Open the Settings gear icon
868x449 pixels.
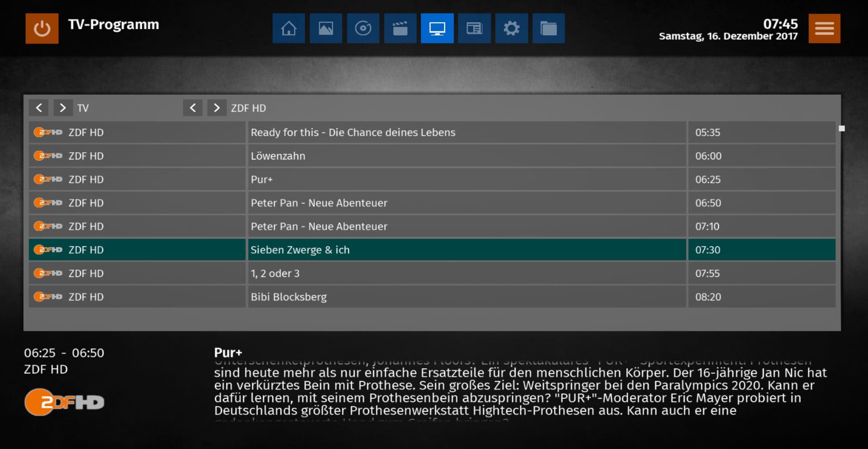511,28
